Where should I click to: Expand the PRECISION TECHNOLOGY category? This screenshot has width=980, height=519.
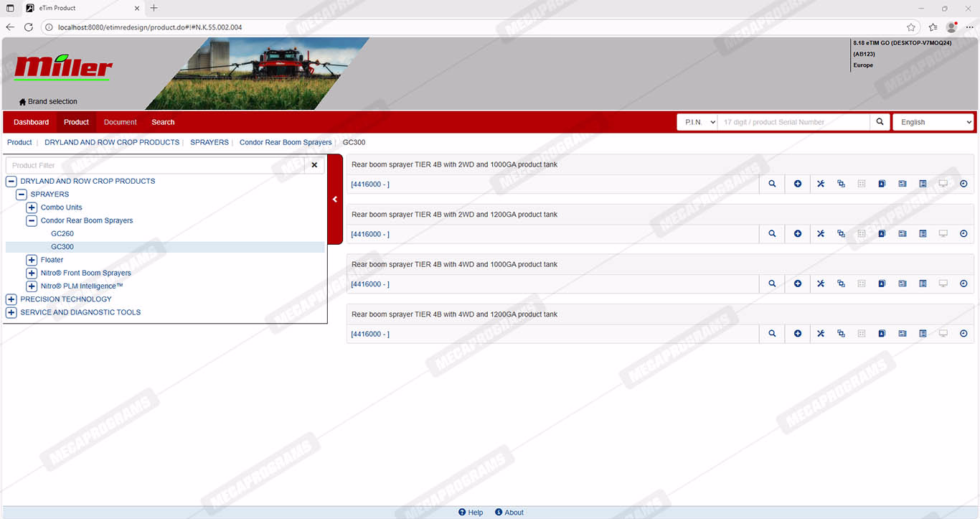click(x=11, y=299)
